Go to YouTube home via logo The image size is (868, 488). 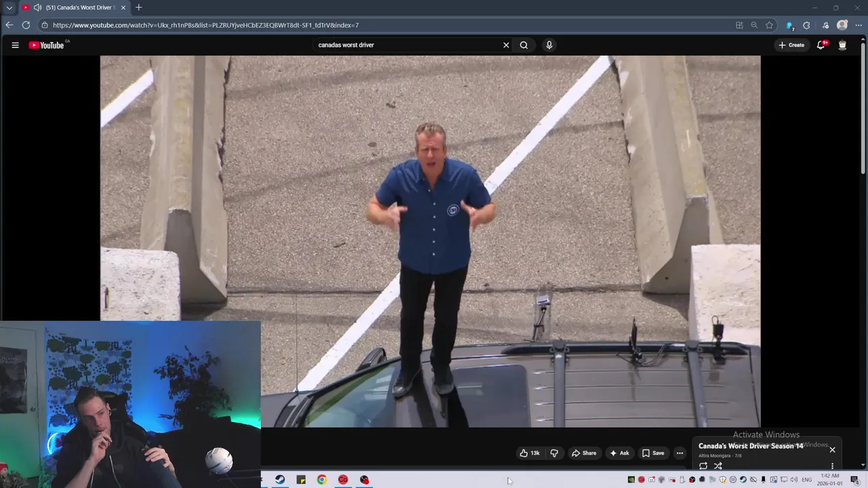46,45
